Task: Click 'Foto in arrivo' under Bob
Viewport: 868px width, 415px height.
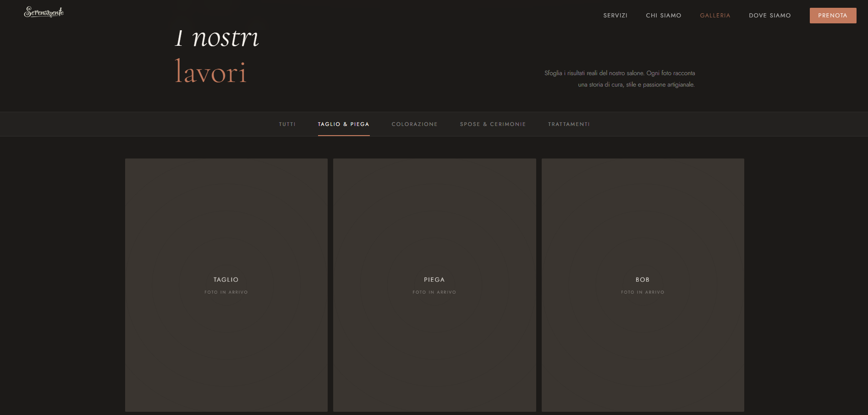Action: click(643, 292)
